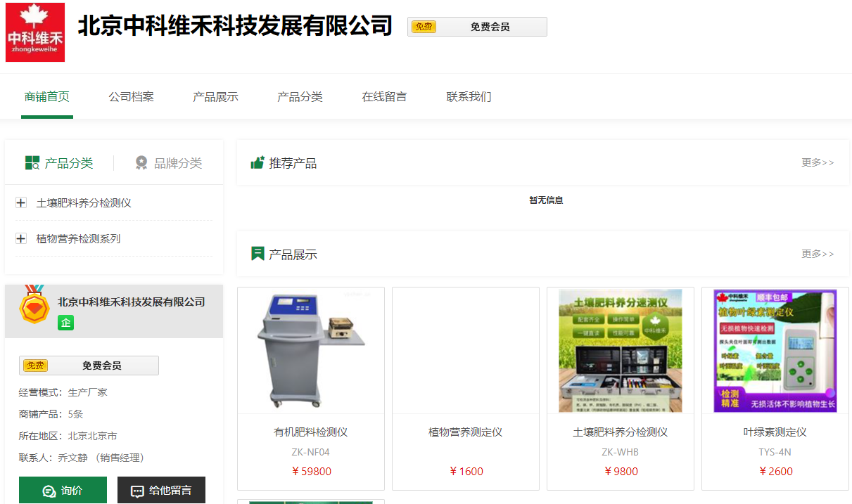The image size is (852, 504).
Task: Open 北京中科维禾科技发展有限公司 sidebar company link
Action: click(x=132, y=302)
